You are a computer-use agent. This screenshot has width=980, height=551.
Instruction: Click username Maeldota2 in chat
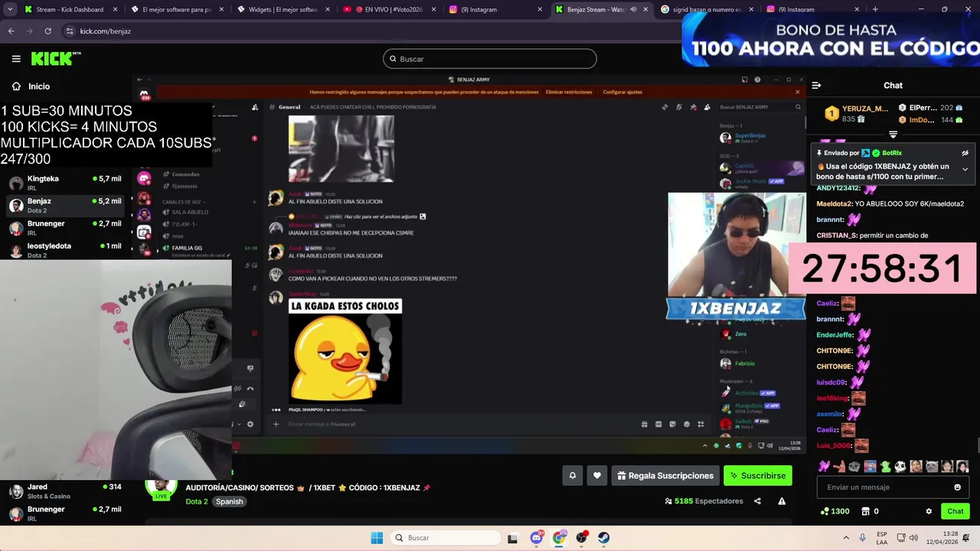835,204
